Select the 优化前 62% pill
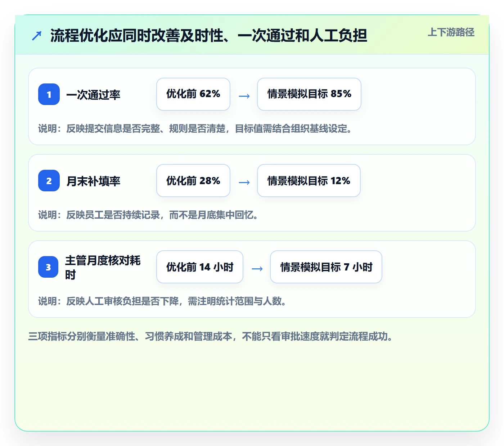The width and height of the screenshot is (504, 446). [x=193, y=94]
